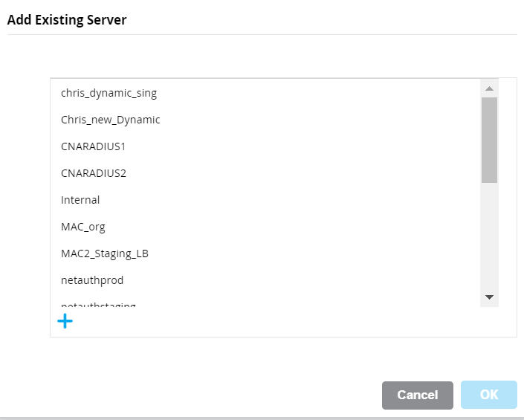
Task: Click the divider line under the title
Action: click(x=262, y=34)
